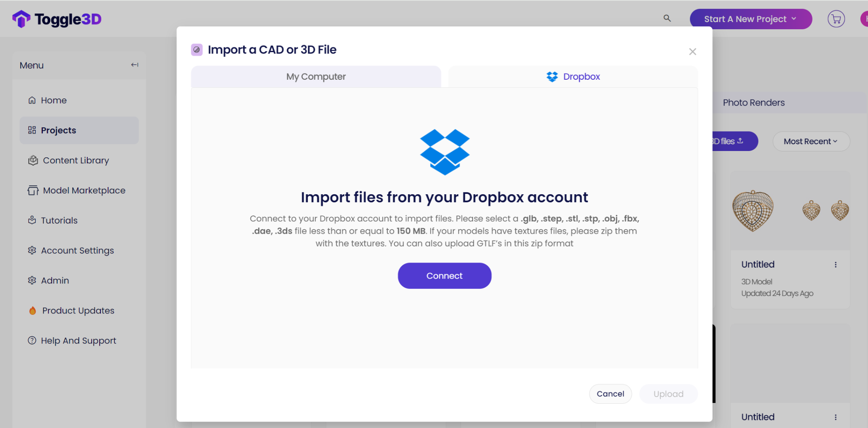Screen dimensions: 868x428
Task: Click the Model Marketplace store icon
Action: (33, 190)
